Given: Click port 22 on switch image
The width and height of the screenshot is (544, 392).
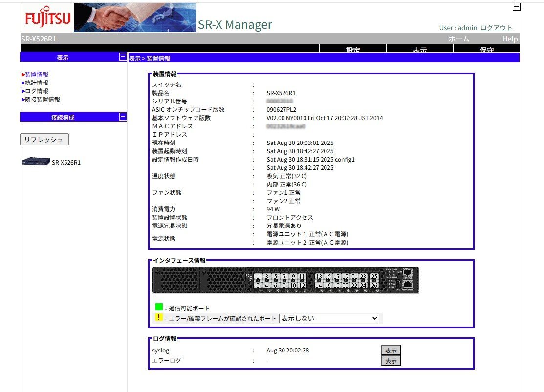Looking at the screenshot, I should pos(354,285).
